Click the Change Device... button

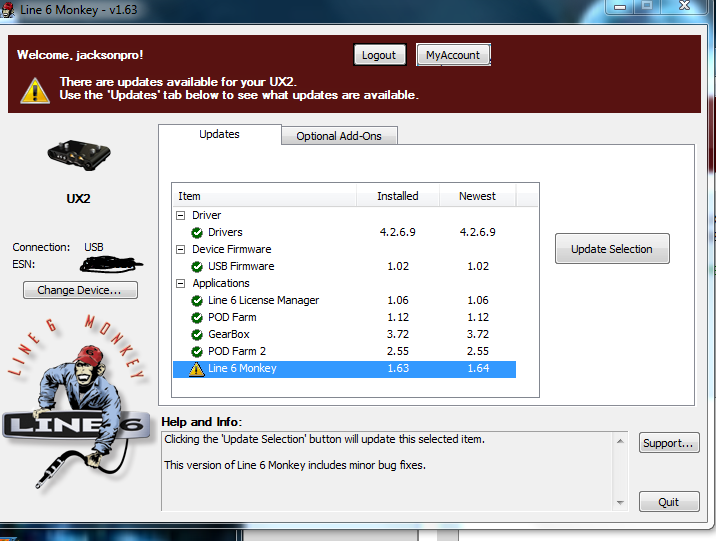[79, 290]
